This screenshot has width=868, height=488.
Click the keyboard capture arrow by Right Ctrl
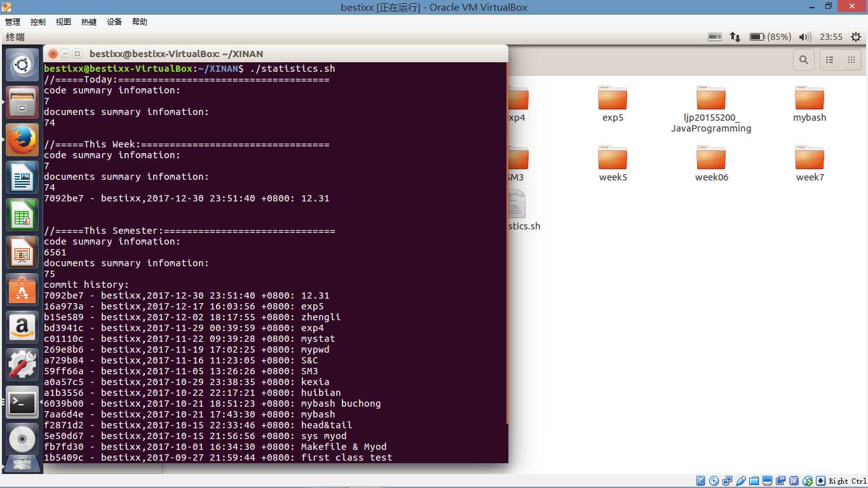[821, 481]
